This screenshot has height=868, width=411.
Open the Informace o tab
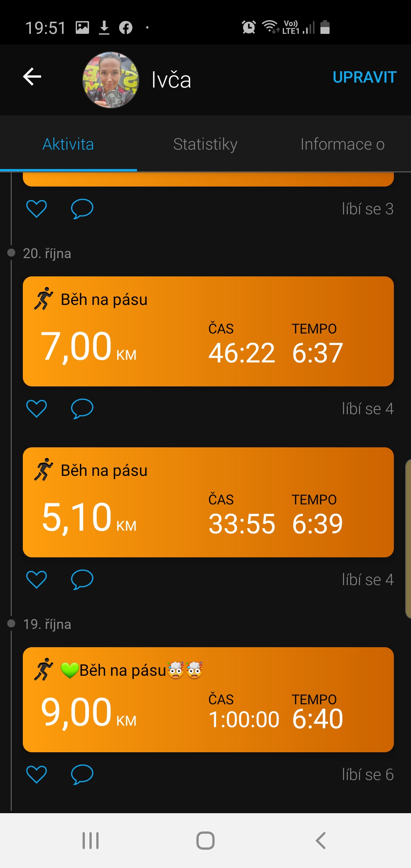pyautogui.click(x=342, y=144)
